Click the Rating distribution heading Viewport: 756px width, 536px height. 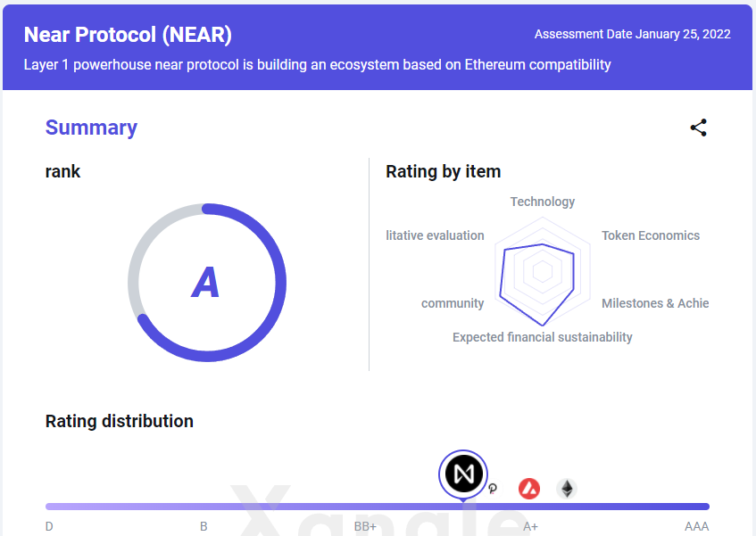pyautogui.click(x=119, y=421)
